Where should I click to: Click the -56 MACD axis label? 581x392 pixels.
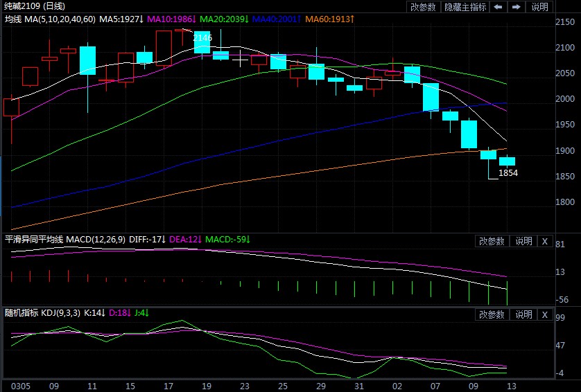pos(562,300)
